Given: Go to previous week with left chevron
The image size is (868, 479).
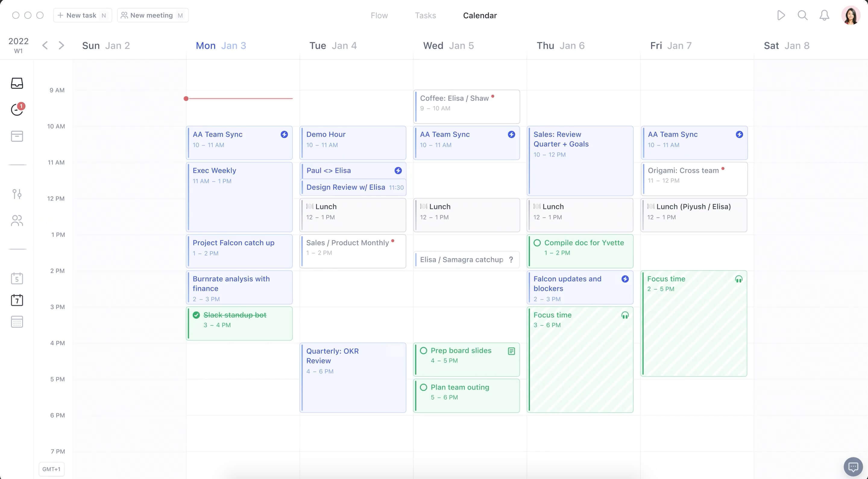Looking at the screenshot, I should 45,45.
